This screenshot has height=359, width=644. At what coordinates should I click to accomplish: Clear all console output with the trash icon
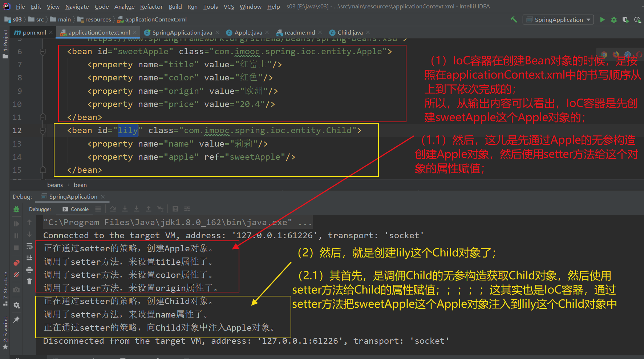click(x=29, y=281)
